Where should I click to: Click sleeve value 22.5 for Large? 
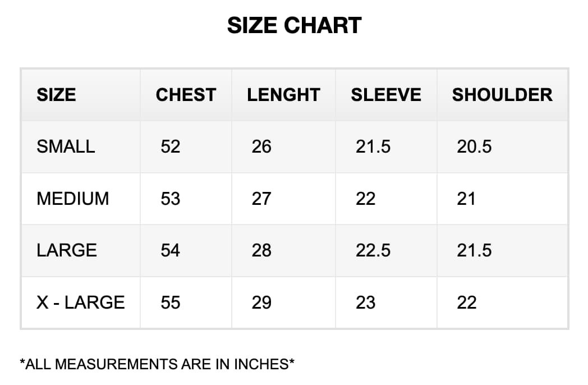point(373,250)
